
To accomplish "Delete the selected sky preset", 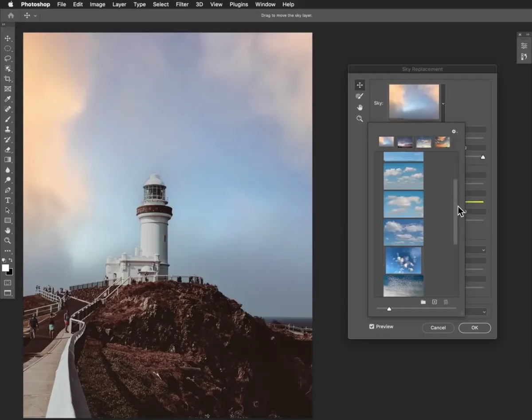I will coord(446,302).
